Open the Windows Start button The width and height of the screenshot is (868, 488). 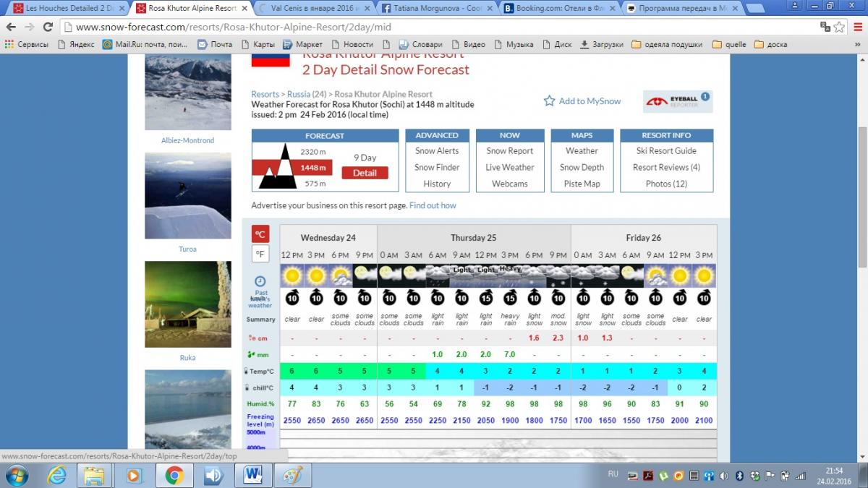tap(16, 475)
